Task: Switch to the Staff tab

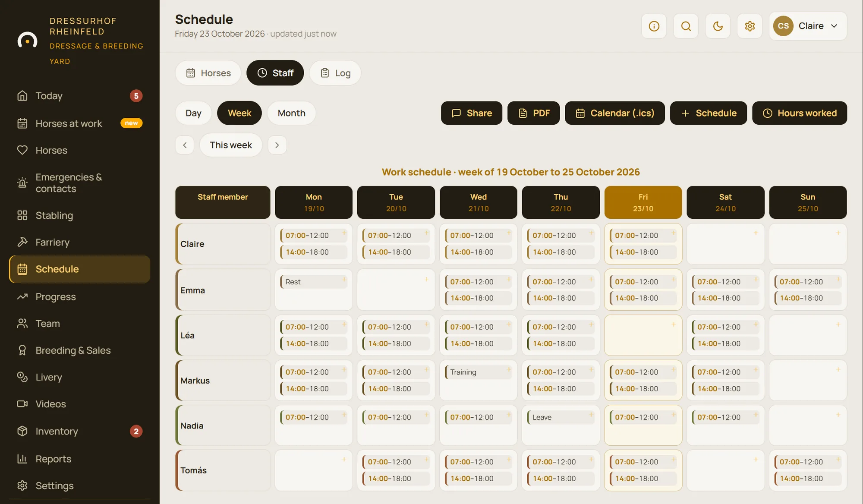Action: click(275, 73)
